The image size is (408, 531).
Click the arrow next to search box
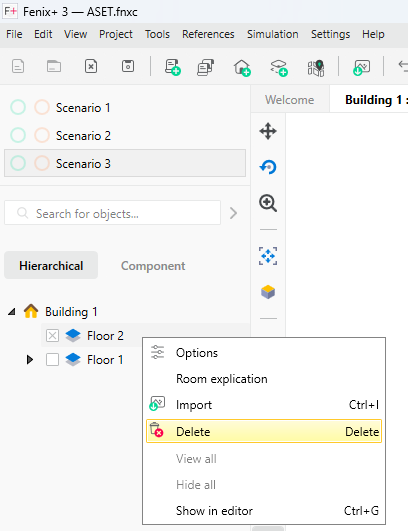(x=233, y=213)
